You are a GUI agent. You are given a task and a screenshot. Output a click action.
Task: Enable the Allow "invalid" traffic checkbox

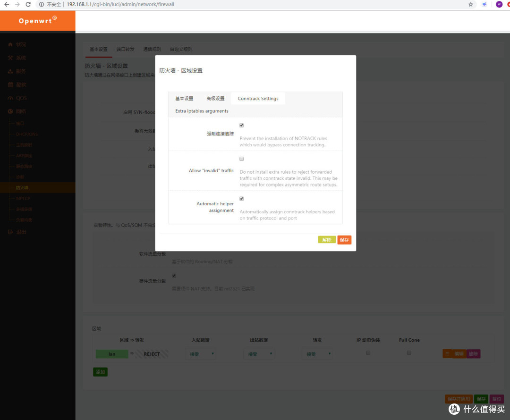(x=241, y=159)
